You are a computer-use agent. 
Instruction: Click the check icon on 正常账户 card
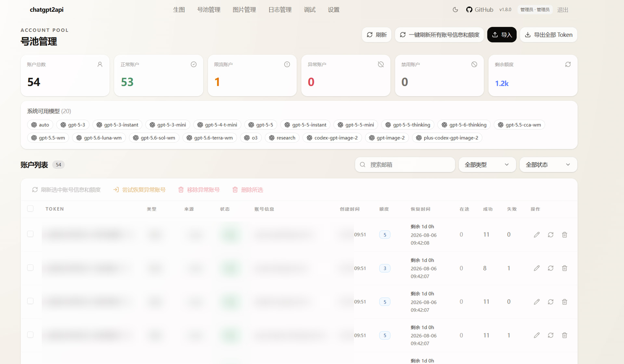(193, 64)
